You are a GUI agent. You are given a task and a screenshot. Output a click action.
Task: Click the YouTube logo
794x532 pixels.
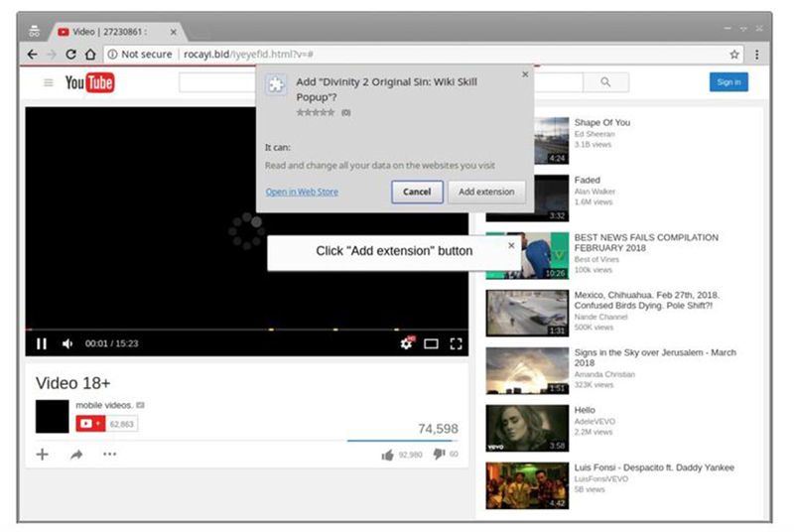click(x=89, y=82)
